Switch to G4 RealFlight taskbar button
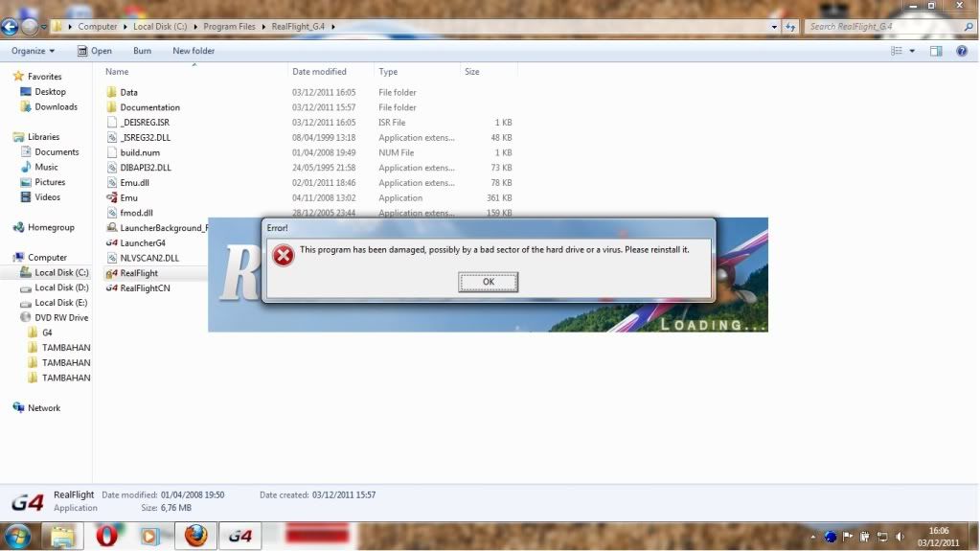The height and width of the screenshot is (551, 980). 240,536
